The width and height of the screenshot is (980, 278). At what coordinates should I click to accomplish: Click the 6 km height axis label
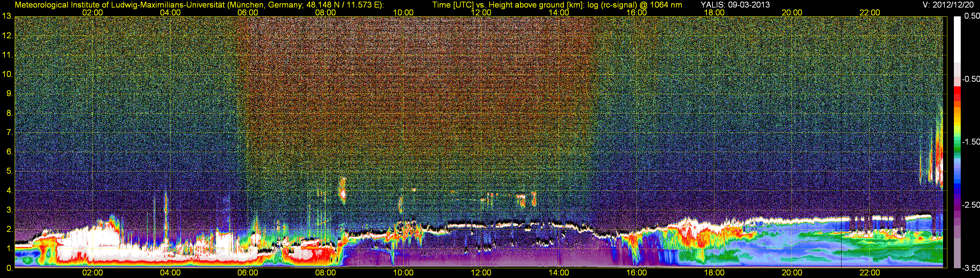(x=9, y=152)
